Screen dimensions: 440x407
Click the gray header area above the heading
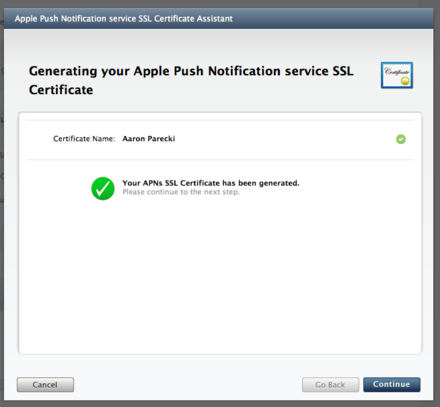pyautogui.click(x=218, y=43)
